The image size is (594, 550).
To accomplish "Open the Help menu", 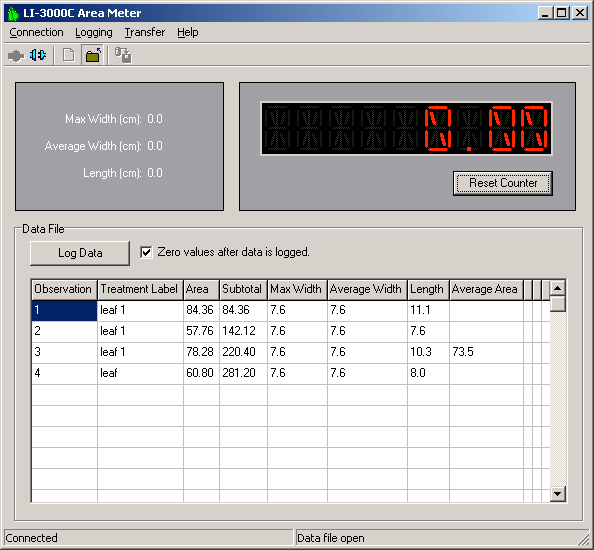I will click(188, 33).
